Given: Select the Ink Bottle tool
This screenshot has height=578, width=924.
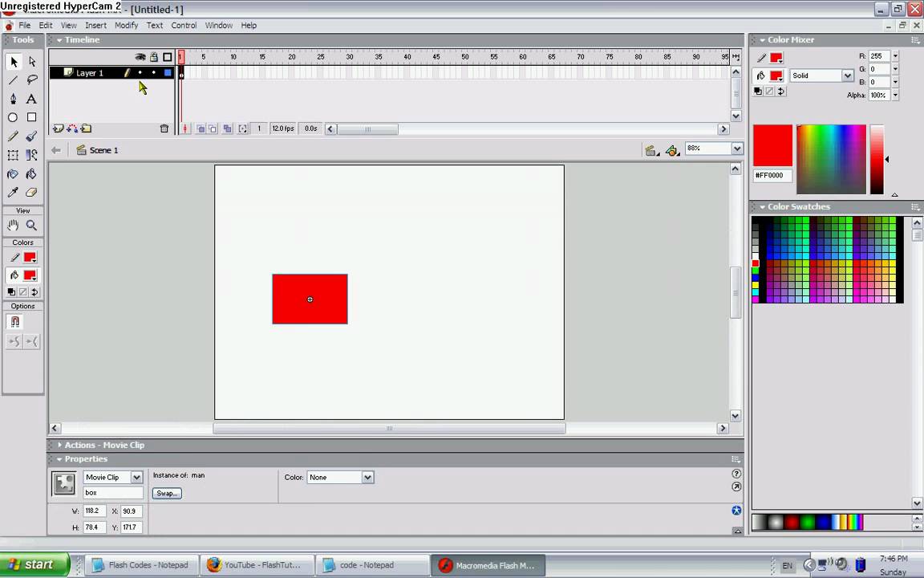Looking at the screenshot, I should (13, 174).
